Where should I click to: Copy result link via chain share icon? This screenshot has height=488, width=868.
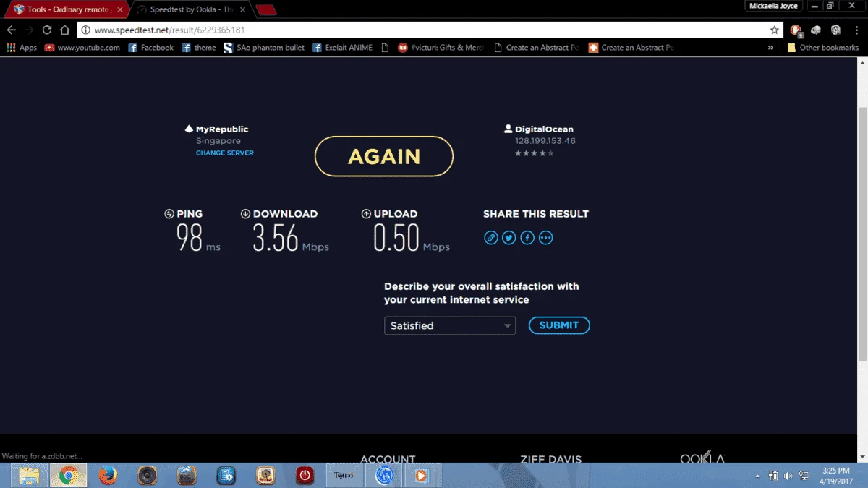491,237
